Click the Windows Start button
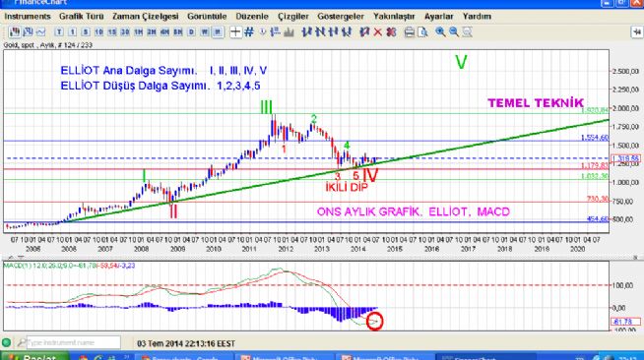This screenshot has height=360, width=644. [x=34, y=356]
